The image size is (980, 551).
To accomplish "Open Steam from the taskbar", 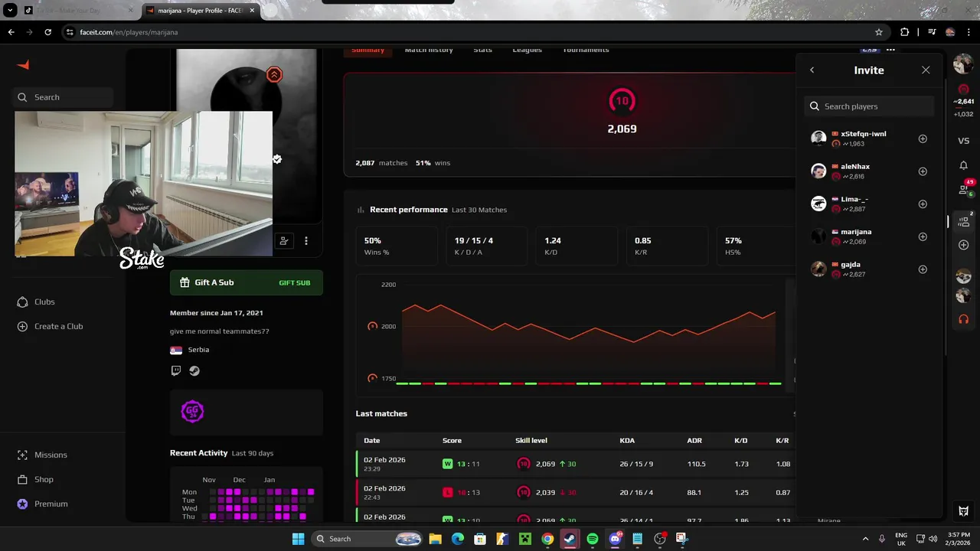I will pos(570,539).
